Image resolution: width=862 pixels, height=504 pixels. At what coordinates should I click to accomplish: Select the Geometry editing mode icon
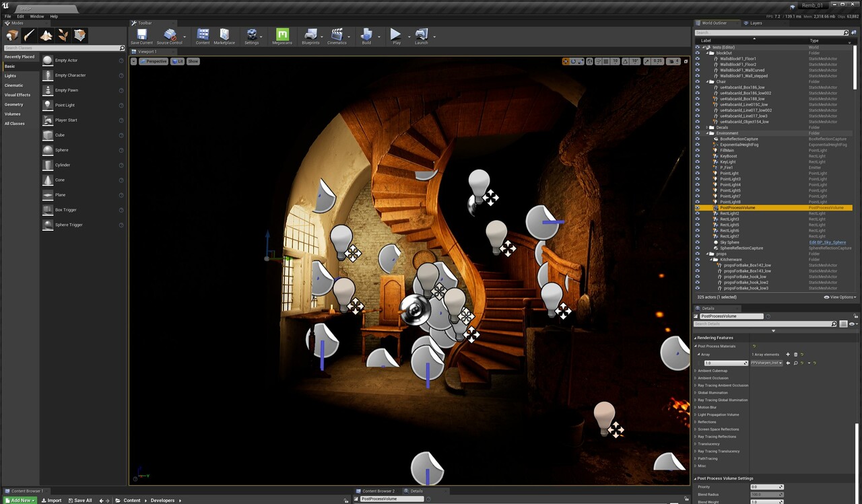[x=80, y=36]
